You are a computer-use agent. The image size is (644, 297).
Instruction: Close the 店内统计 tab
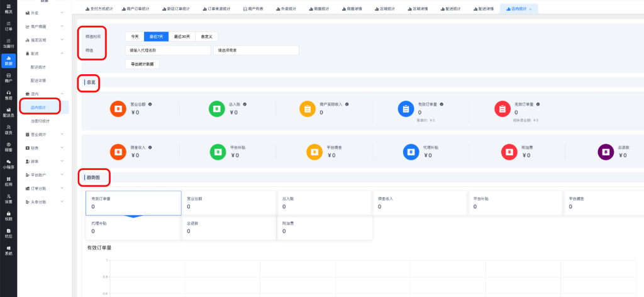530,9
